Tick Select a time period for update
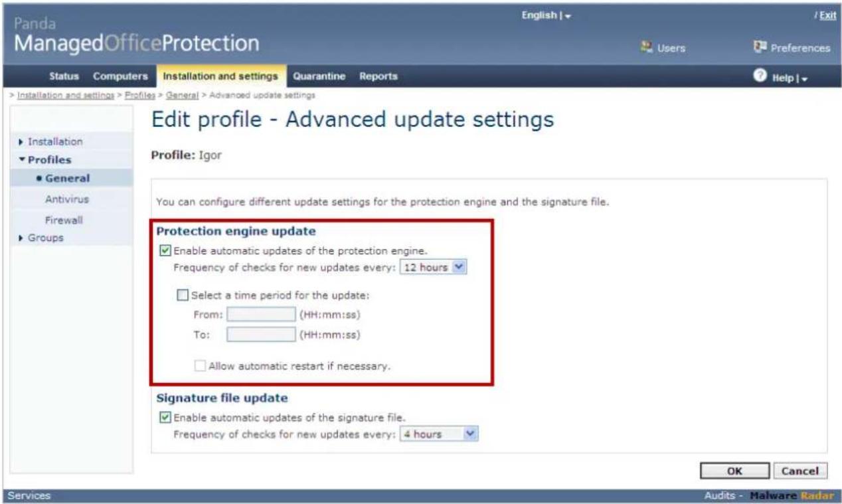 (183, 295)
